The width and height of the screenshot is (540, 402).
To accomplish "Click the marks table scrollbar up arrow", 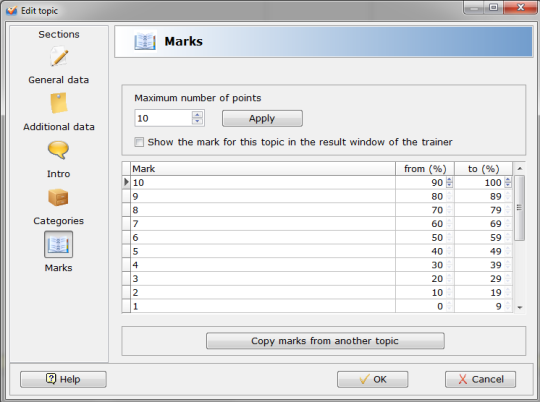I will 520,168.
